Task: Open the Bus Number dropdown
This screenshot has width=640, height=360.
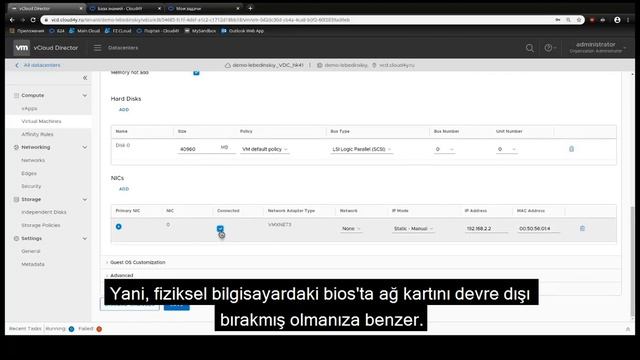Action: (444, 149)
